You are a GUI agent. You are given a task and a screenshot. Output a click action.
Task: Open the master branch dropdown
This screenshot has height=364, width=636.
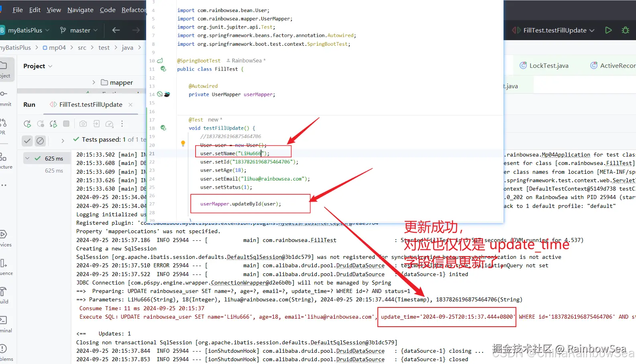(79, 30)
